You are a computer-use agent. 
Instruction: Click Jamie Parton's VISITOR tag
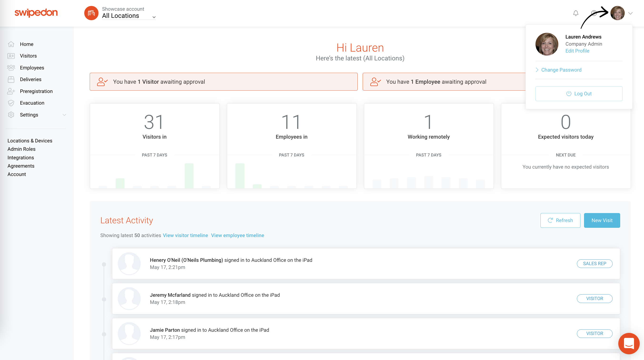click(594, 334)
